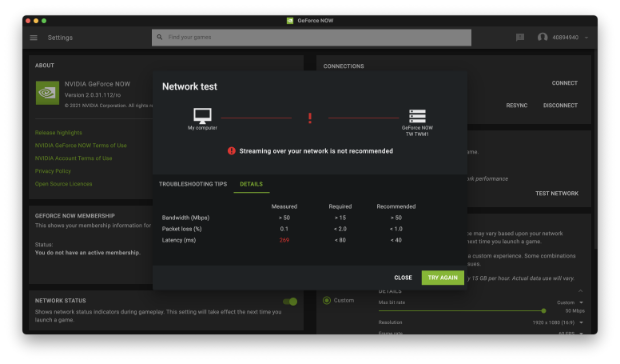This screenshot has height=364, width=620.
Task: Open the Privacy Policy link
Action: (x=53, y=171)
